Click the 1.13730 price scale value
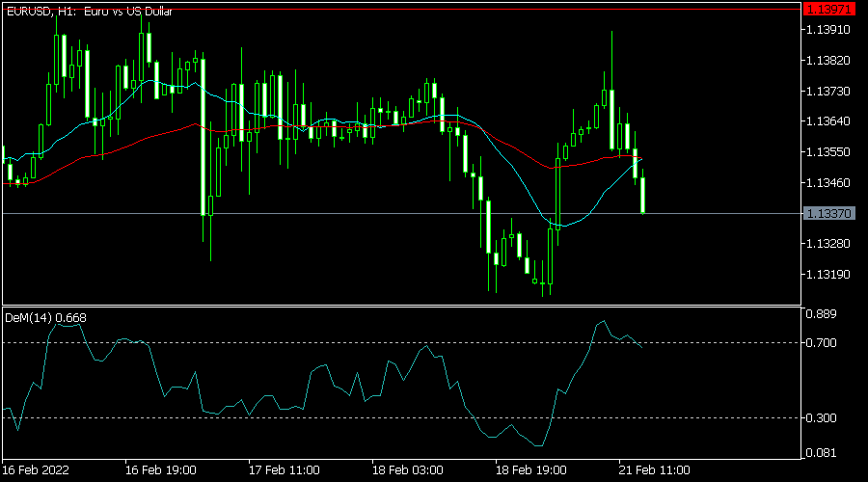The height and width of the screenshot is (482, 868). (x=828, y=92)
